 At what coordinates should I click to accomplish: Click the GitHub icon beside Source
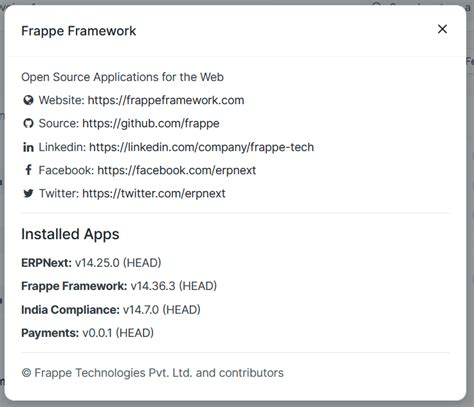pyautogui.click(x=28, y=123)
